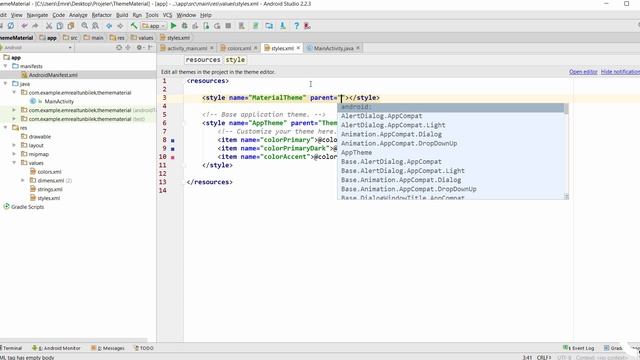Open the View menu
Screen dimensions: 640x360
click(x=16, y=15)
